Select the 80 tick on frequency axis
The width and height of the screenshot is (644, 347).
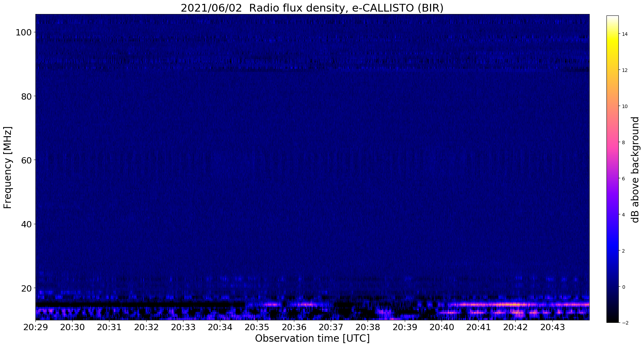(27, 96)
